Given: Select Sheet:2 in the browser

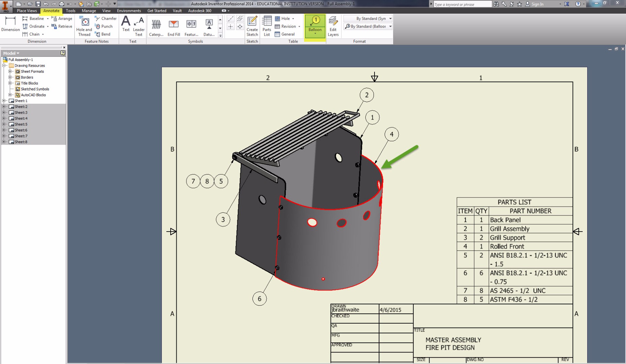Looking at the screenshot, I should point(21,107).
